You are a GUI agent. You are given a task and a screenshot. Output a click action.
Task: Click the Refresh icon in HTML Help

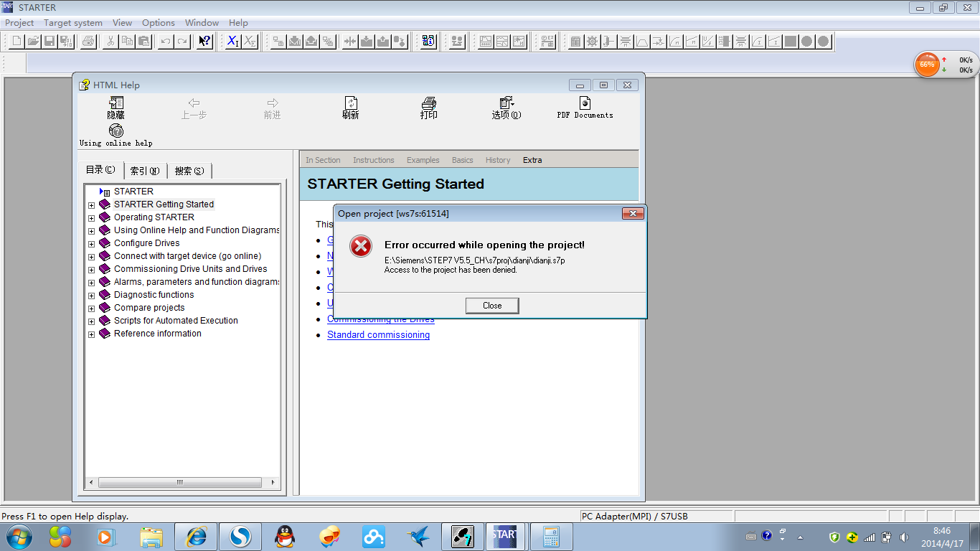tap(350, 108)
